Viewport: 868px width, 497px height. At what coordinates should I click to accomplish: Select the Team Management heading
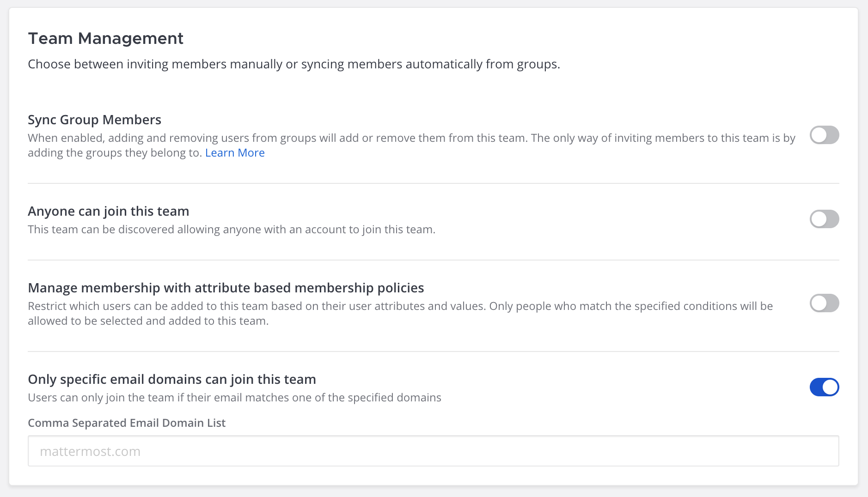coord(106,38)
